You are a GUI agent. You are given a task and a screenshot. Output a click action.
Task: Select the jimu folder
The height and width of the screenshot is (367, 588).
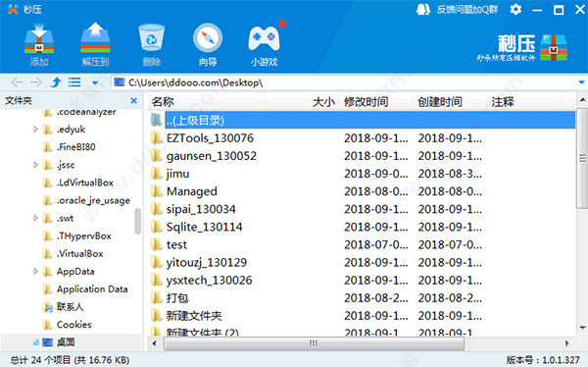177,174
